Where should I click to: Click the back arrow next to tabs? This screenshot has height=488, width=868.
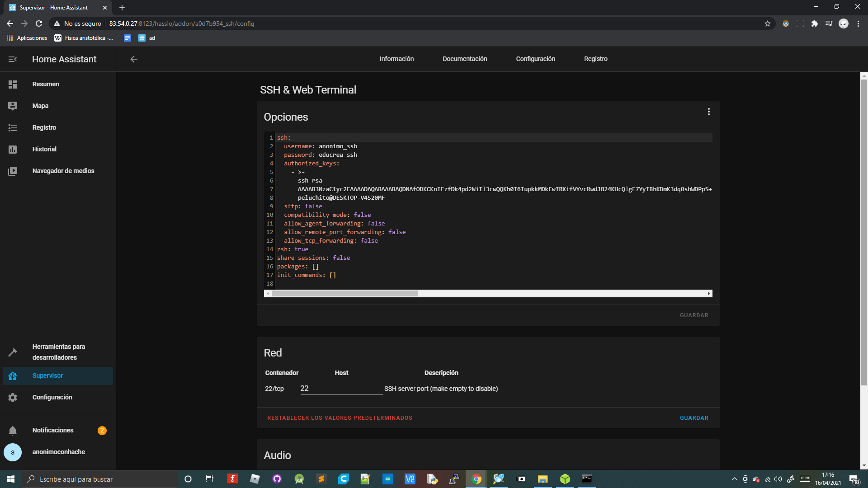134,59
